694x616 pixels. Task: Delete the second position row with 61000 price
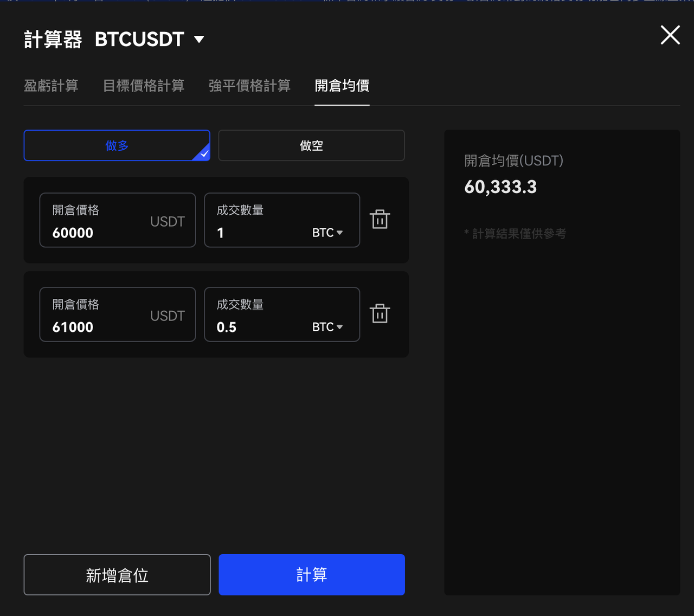coord(380,314)
